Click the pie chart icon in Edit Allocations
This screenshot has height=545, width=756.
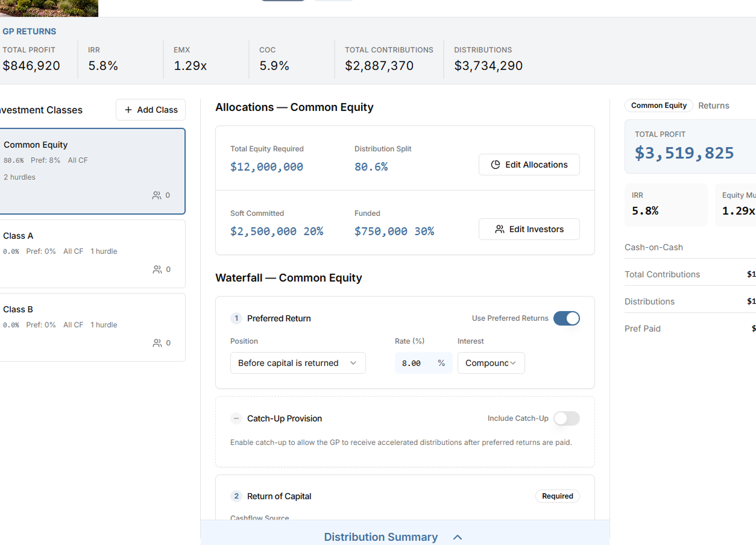496,165
